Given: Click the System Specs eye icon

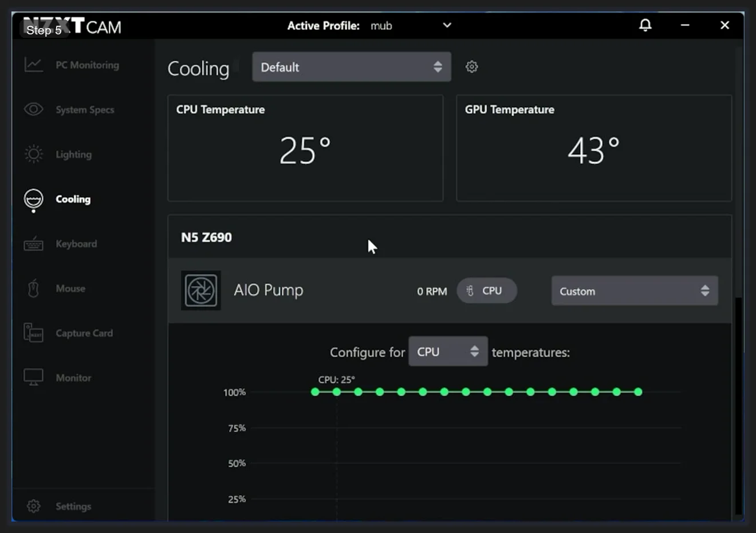Looking at the screenshot, I should click(x=33, y=109).
